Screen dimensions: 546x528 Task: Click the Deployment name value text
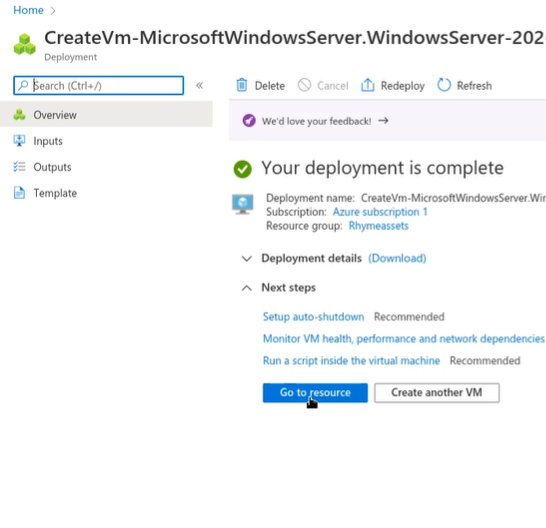(453, 198)
